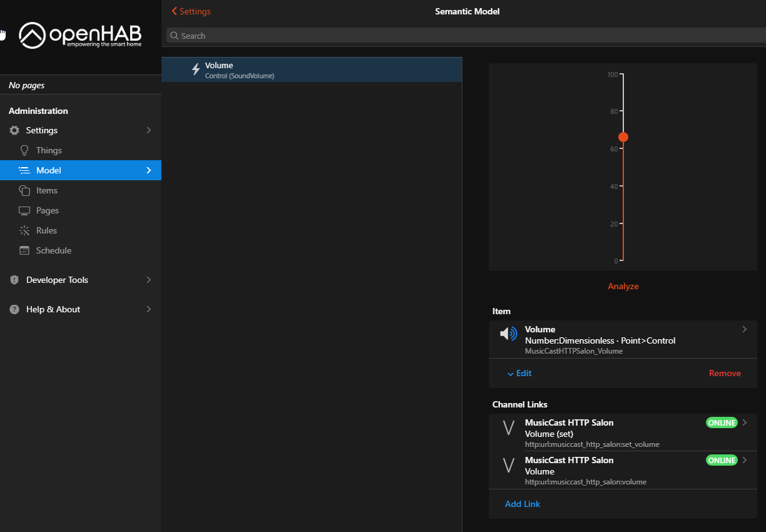
Task: Click the Analyze link
Action: click(x=623, y=286)
